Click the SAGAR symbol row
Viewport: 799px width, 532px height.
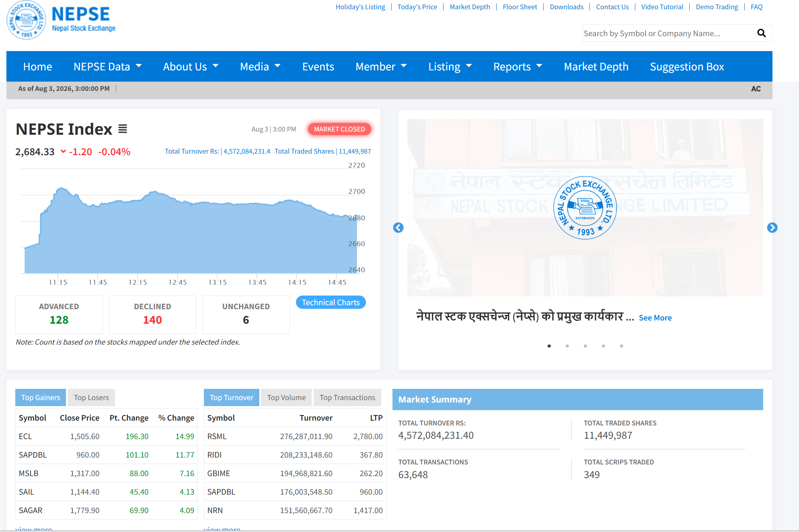click(107, 510)
